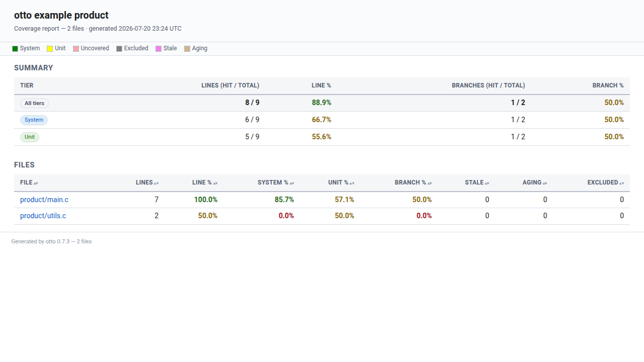Click the 0.0% system coverage for utils.c

coord(286,216)
